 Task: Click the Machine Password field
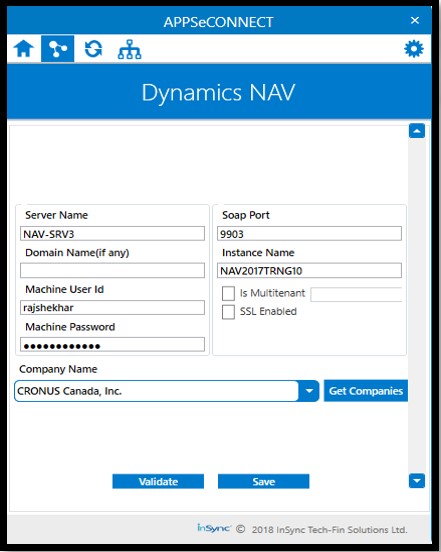click(x=112, y=344)
